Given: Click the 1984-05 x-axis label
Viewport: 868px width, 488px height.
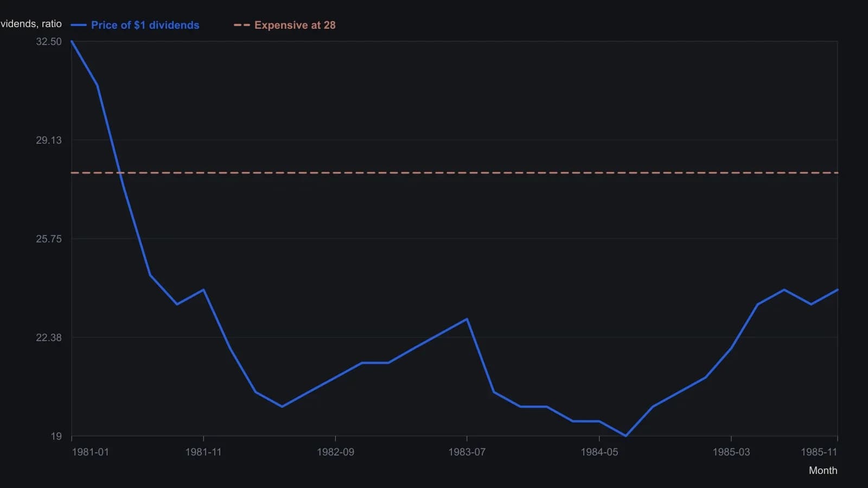Looking at the screenshot, I should point(599,452).
